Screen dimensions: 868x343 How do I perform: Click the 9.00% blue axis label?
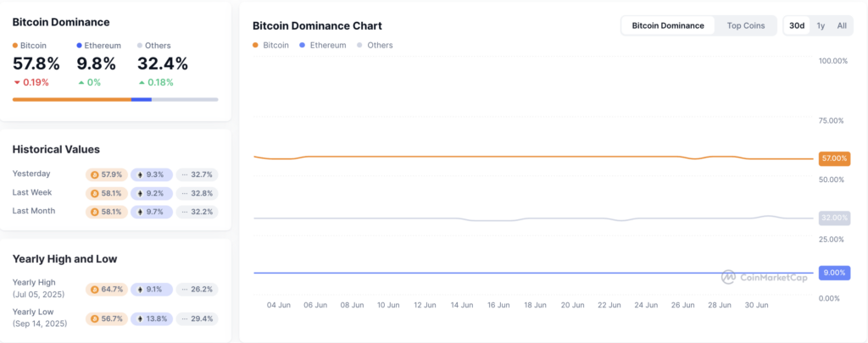coord(834,273)
